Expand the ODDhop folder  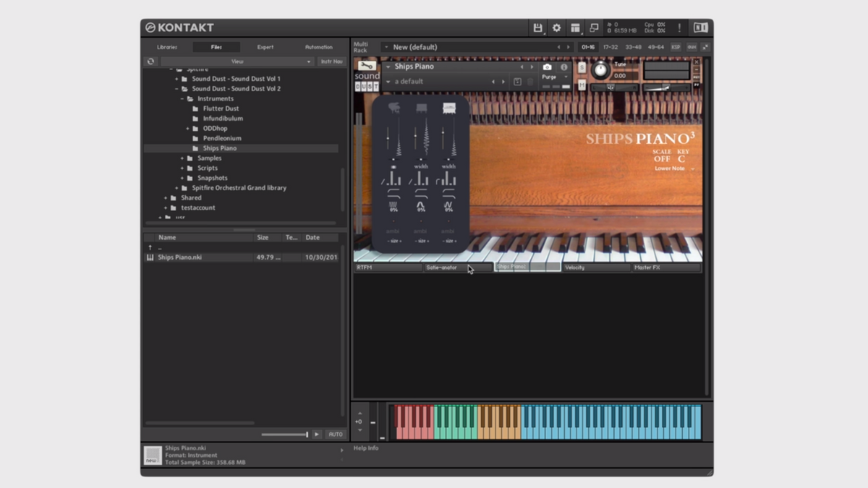pyautogui.click(x=188, y=129)
